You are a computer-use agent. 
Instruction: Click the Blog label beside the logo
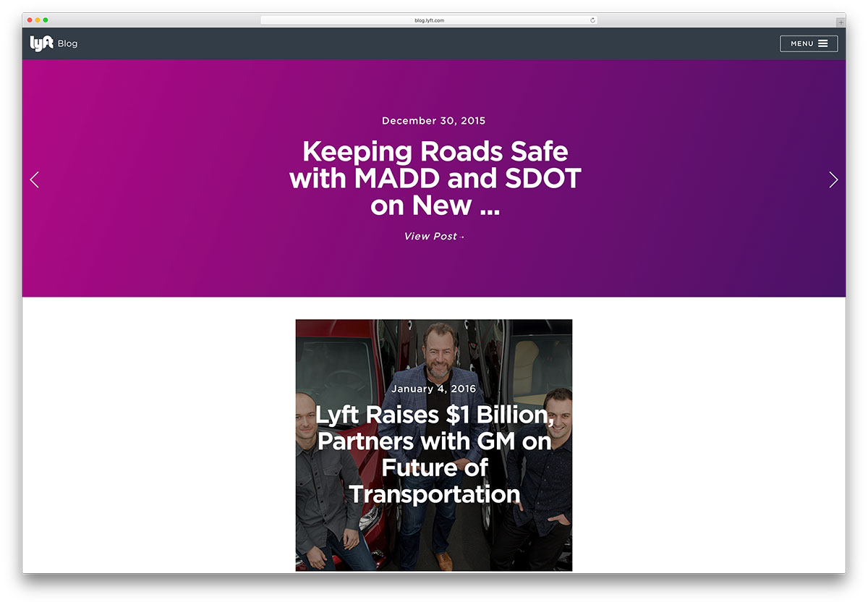(x=67, y=43)
